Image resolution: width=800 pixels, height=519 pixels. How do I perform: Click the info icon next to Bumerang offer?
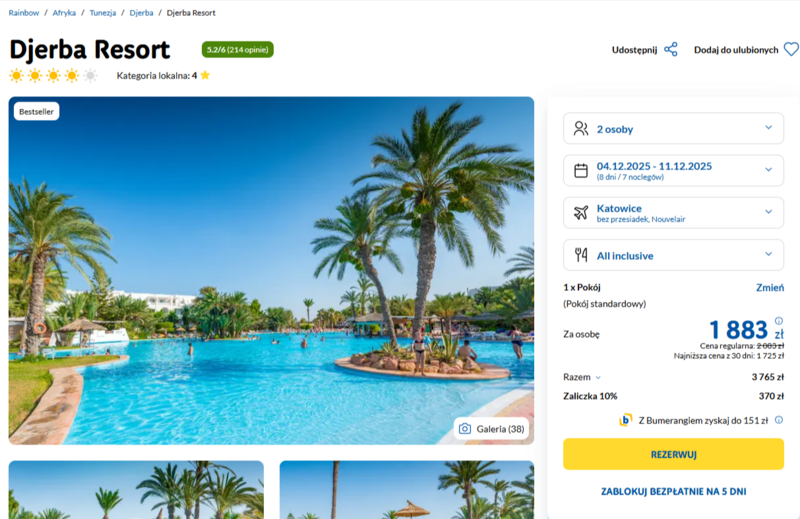point(779,420)
